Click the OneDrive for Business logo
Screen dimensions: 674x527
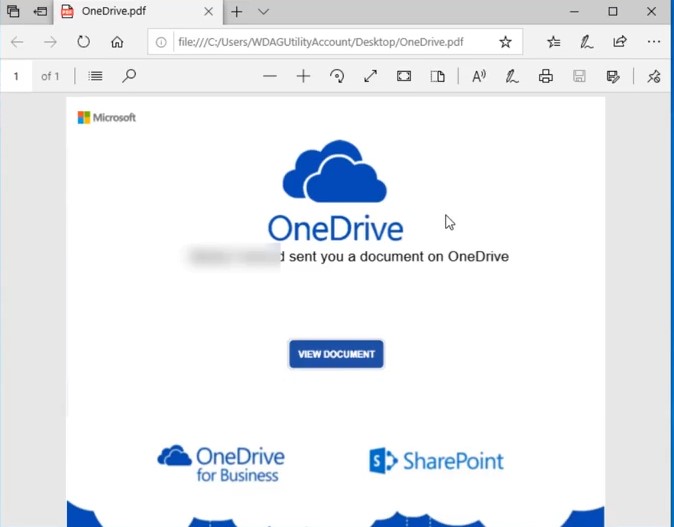tap(221, 463)
